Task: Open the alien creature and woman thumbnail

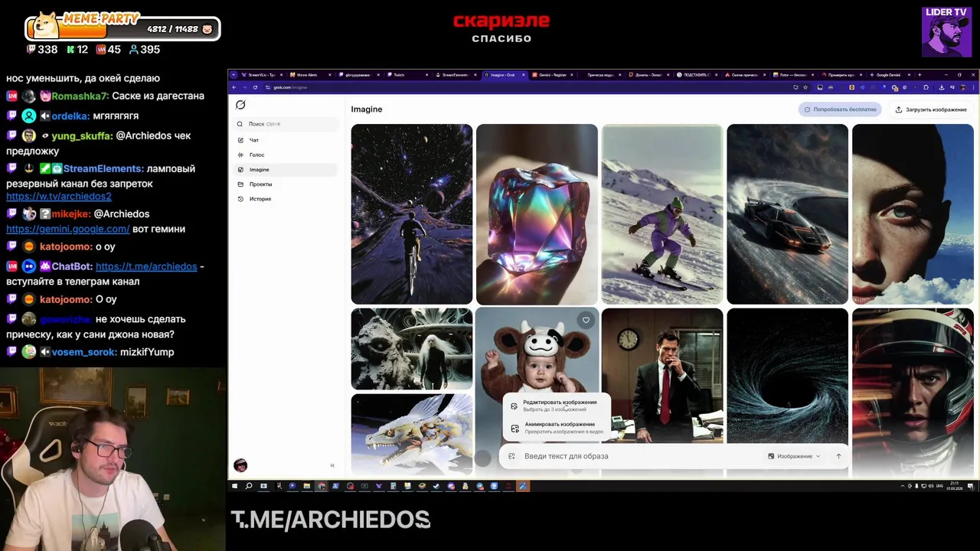Action: point(412,349)
